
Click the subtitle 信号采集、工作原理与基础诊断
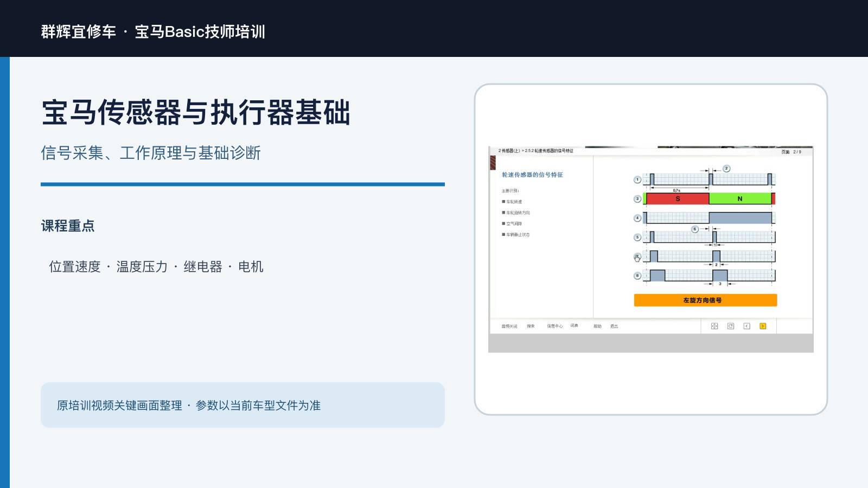[151, 153]
